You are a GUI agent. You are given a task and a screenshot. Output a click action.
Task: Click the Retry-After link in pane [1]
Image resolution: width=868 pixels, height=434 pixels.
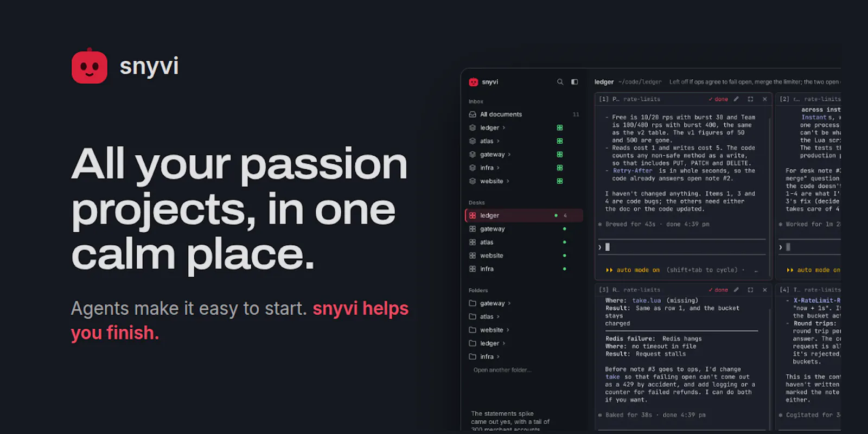[633, 171]
